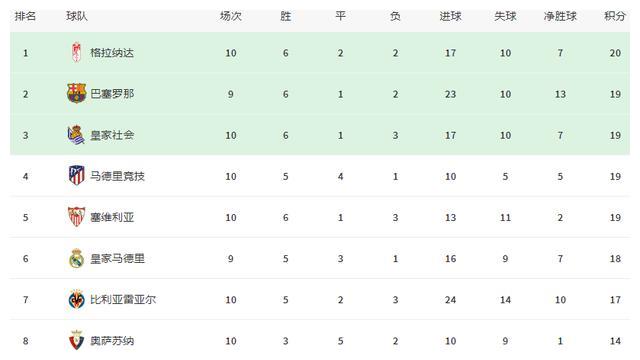Select the 马德里竞技 team name
The width and height of the screenshot is (640, 360).
(118, 176)
